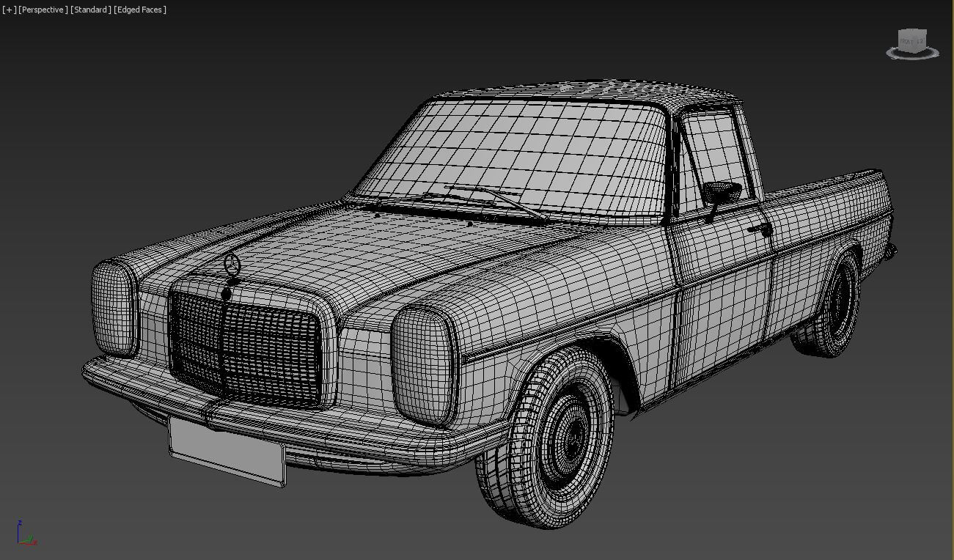Select the windshield glass surface
Viewport: 954px width, 560px height.
pyautogui.click(x=513, y=158)
